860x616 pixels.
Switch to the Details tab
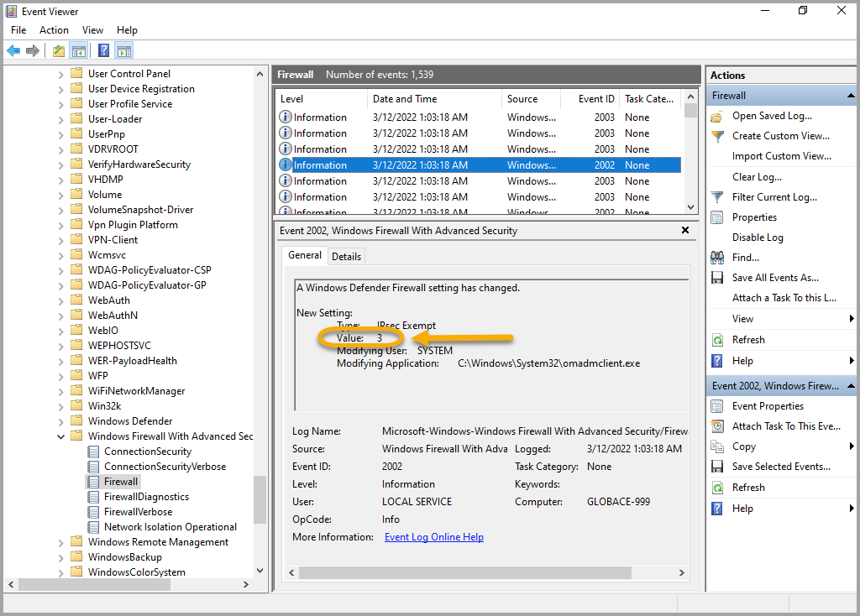click(346, 257)
